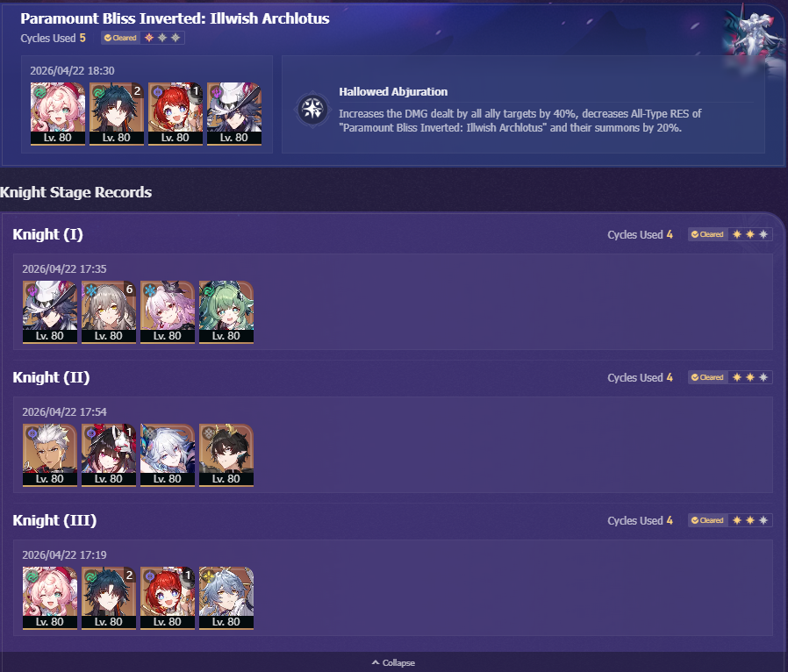Click the red-haired character in boss team
This screenshot has width=788, height=672.
176,114
